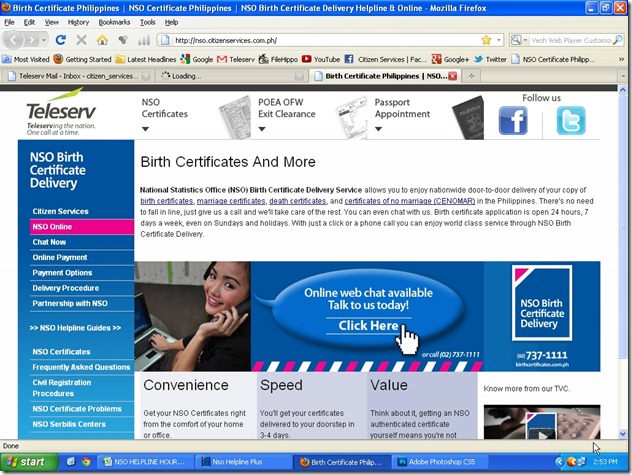Click the Firefox Back navigation button
Viewport: 632px width, 475px height.
tap(13, 40)
